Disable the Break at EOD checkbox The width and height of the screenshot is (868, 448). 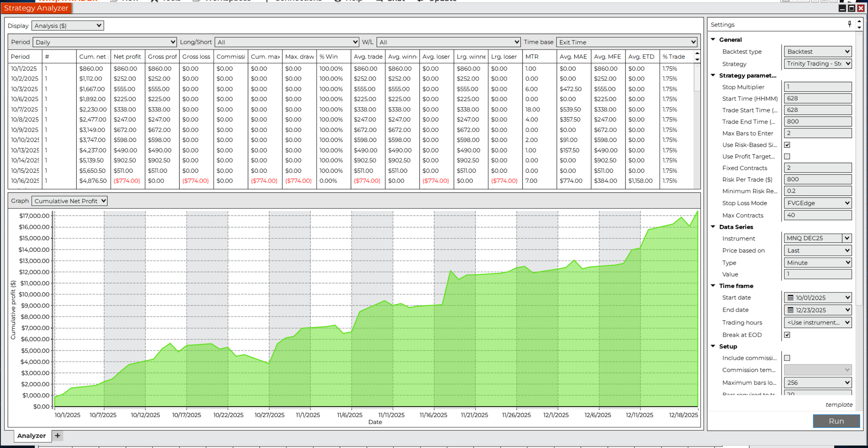(787, 335)
